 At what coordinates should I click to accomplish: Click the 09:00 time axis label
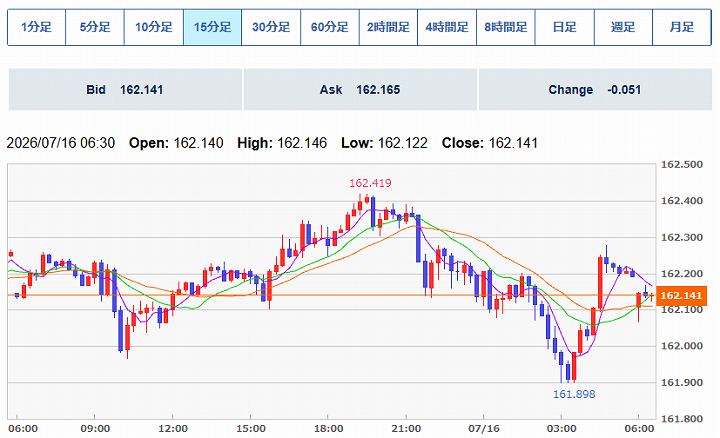95,429
